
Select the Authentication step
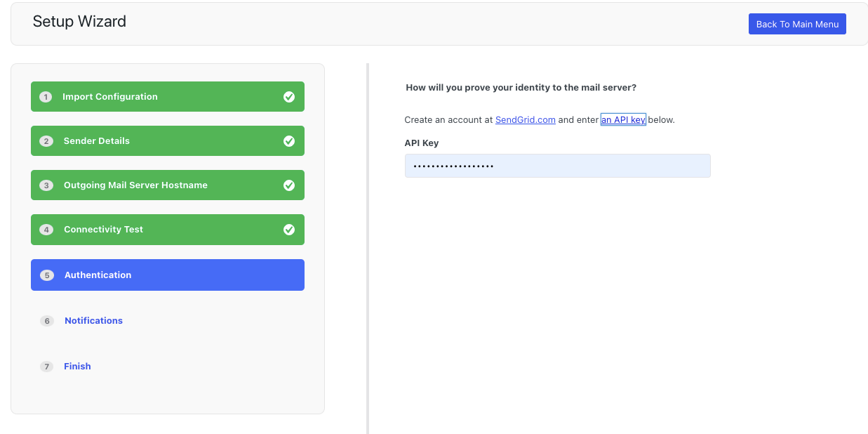98,275
